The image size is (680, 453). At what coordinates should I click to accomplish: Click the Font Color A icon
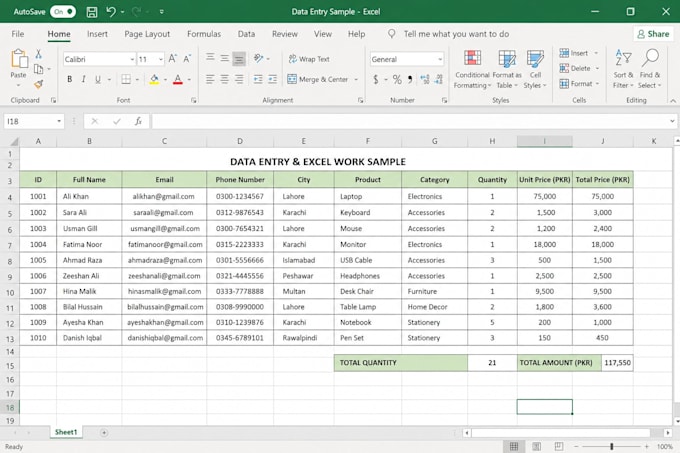click(177, 79)
